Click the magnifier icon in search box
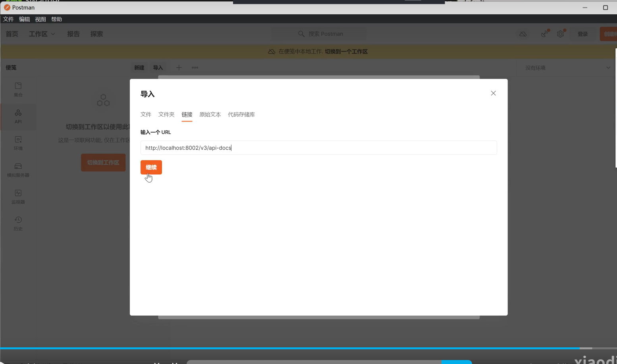The width and height of the screenshot is (617, 364). [301, 34]
